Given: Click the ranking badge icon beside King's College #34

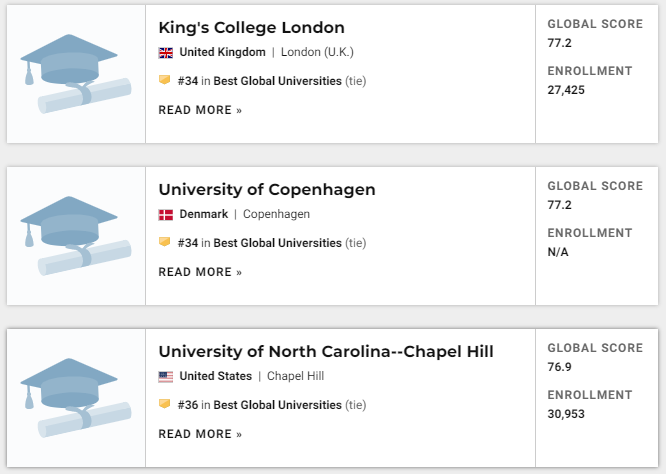Looking at the screenshot, I should pos(164,80).
